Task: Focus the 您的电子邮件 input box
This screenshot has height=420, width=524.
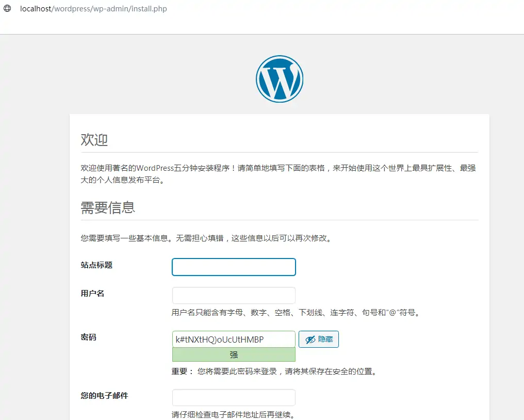Action: point(233,397)
